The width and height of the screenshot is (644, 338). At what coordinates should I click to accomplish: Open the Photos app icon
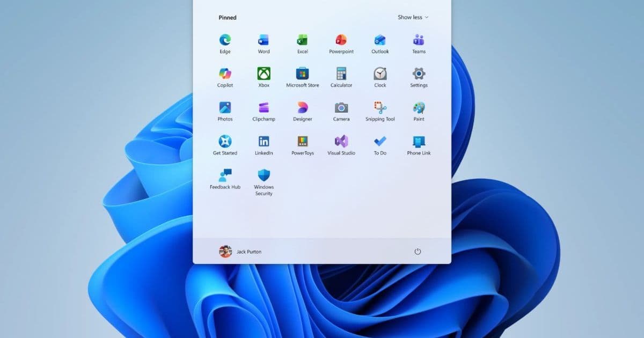pos(225,107)
